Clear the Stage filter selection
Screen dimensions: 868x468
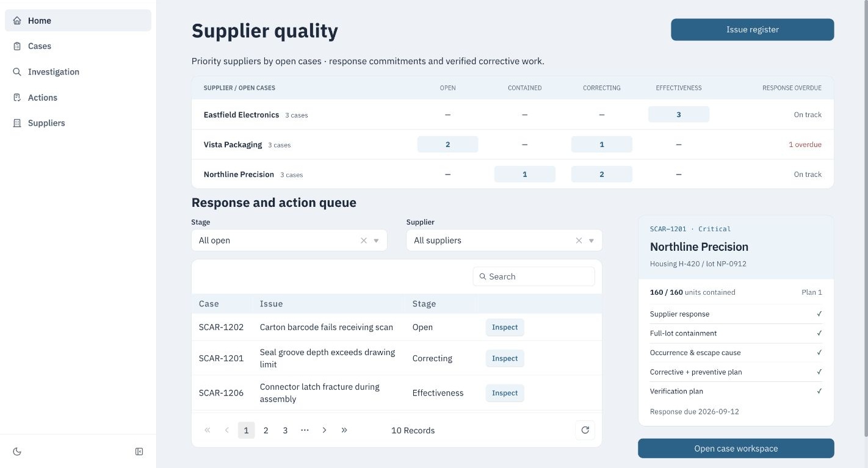click(364, 240)
